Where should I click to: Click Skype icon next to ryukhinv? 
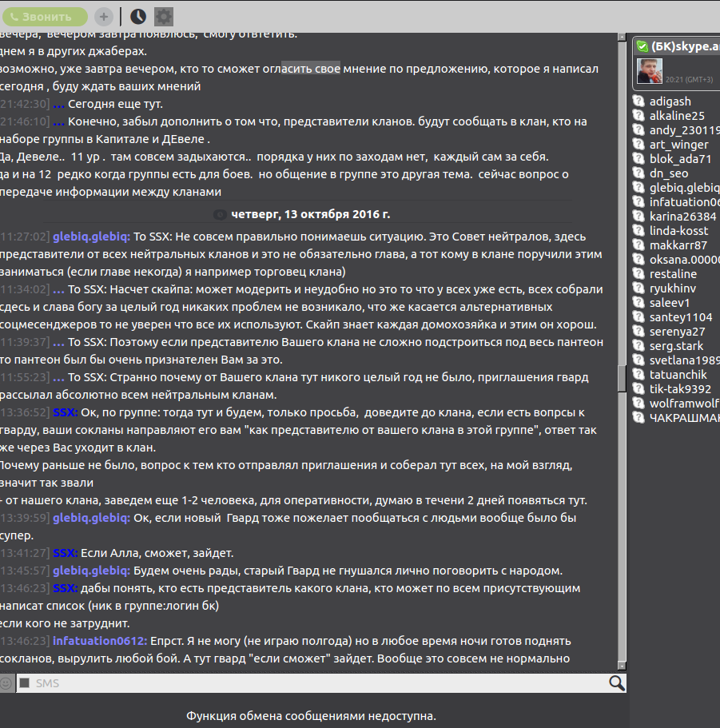coord(638,288)
